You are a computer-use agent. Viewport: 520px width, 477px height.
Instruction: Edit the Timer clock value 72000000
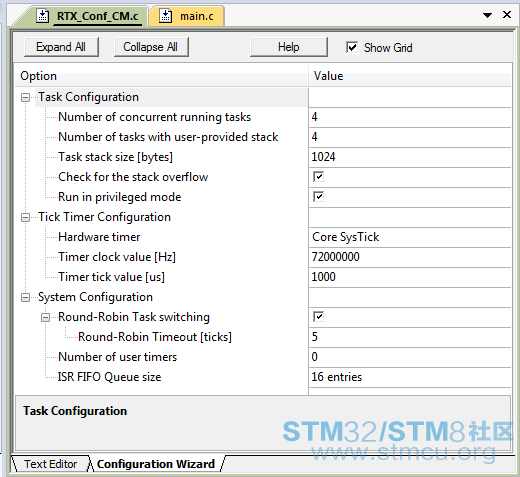click(410, 257)
